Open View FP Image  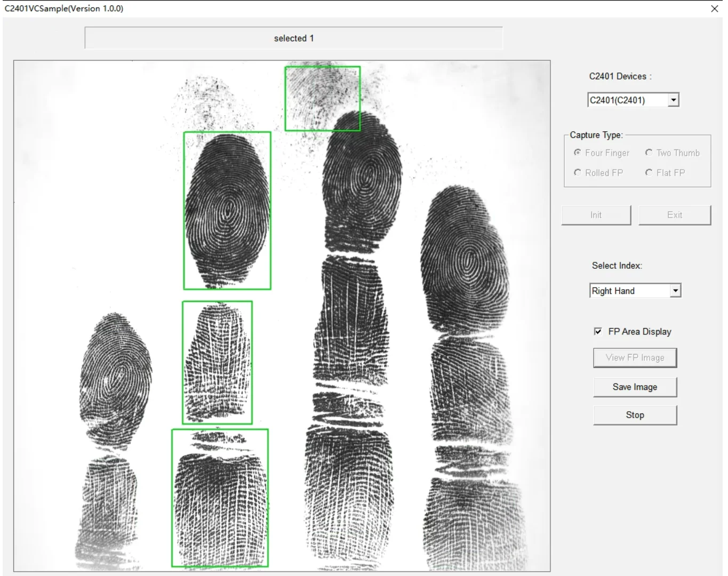pos(635,357)
